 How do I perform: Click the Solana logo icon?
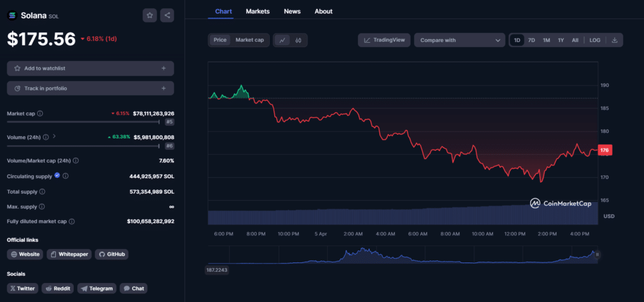pos(12,16)
